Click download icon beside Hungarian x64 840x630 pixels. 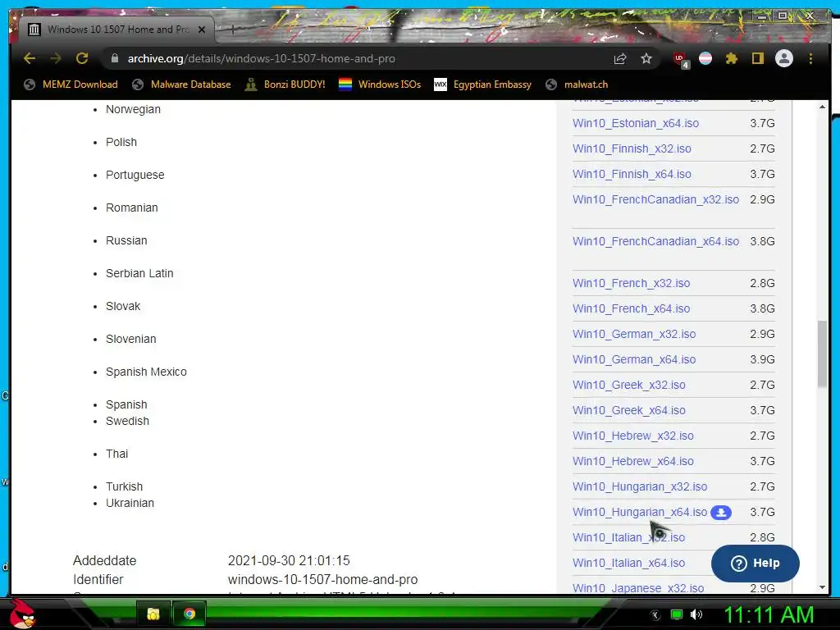click(x=721, y=513)
